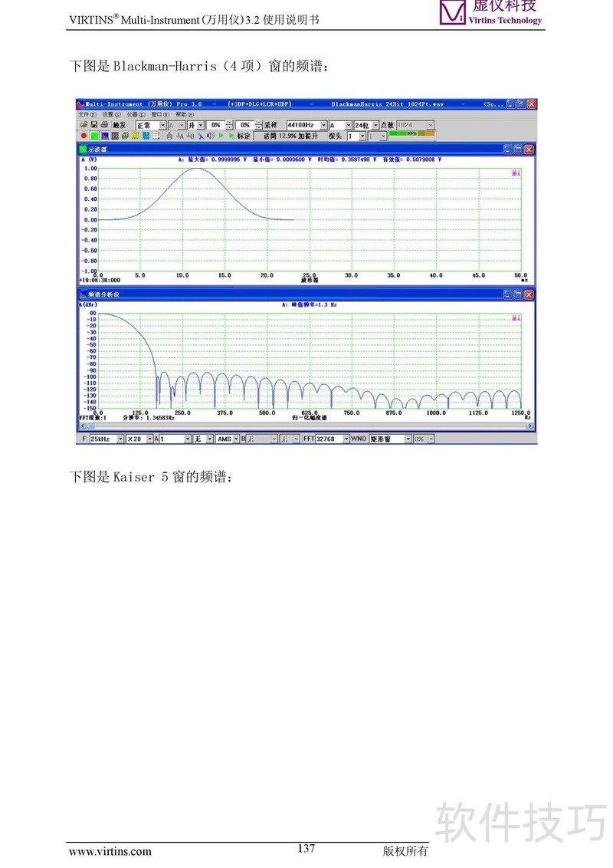Screen dimensions: 613x868
Task: Open the spectrum analyzer instrument icon
Action: 104,136
